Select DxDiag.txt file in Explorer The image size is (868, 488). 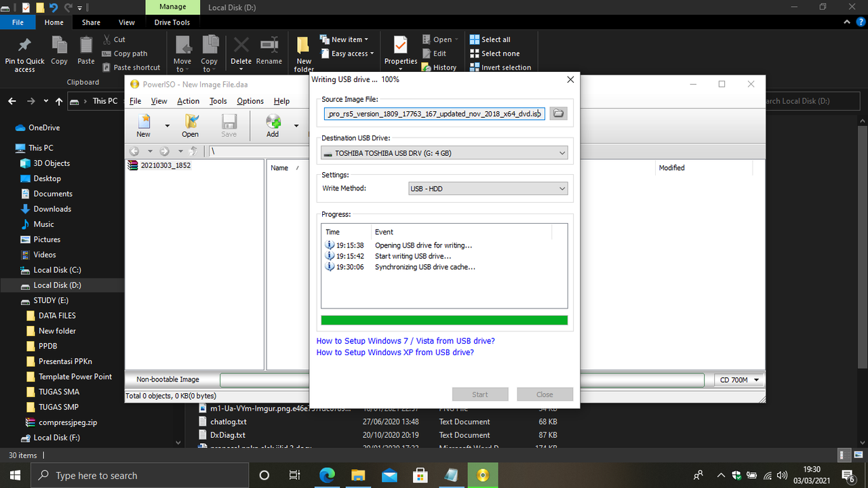pos(228,435)
